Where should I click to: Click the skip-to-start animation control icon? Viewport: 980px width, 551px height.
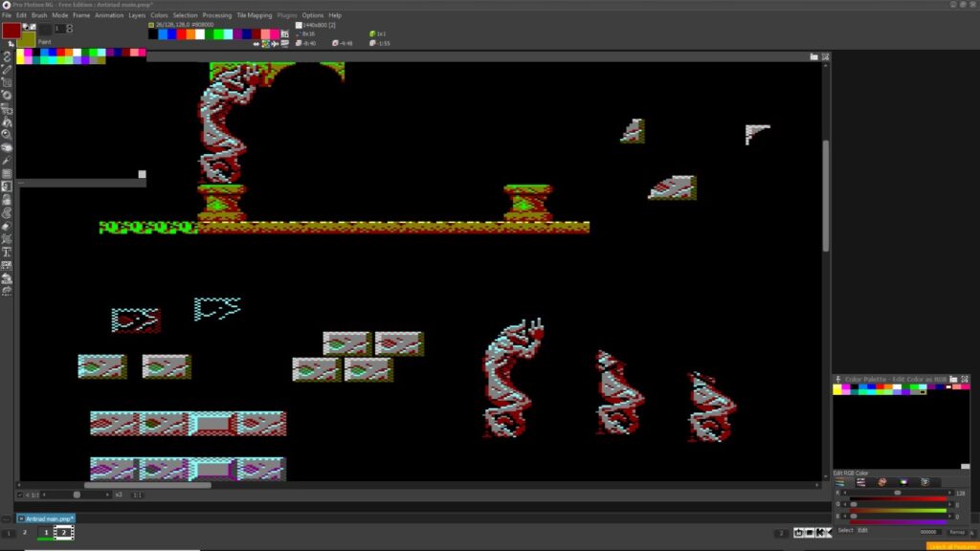820,533
